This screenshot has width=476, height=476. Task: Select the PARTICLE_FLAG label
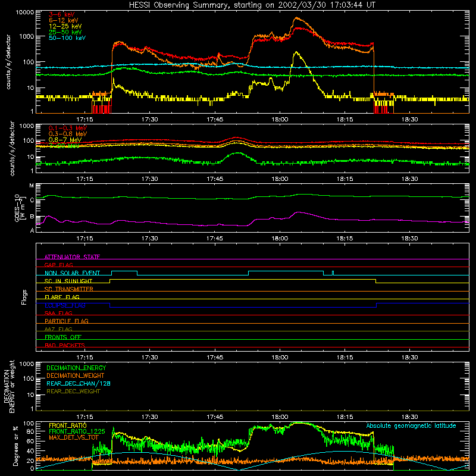coord(67,321)
